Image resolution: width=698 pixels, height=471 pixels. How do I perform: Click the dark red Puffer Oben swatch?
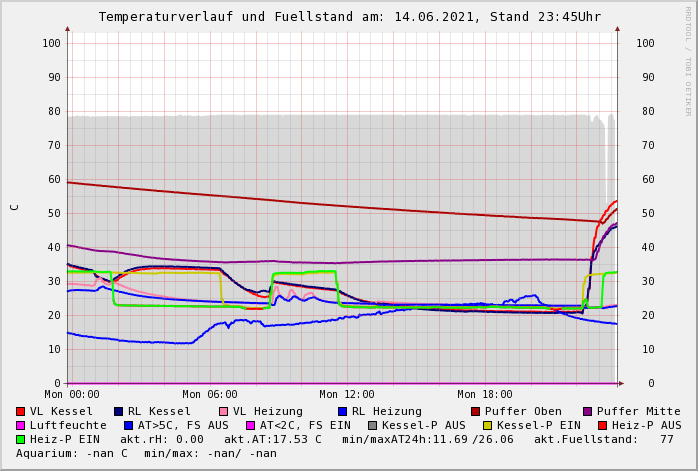click(475, 412)
